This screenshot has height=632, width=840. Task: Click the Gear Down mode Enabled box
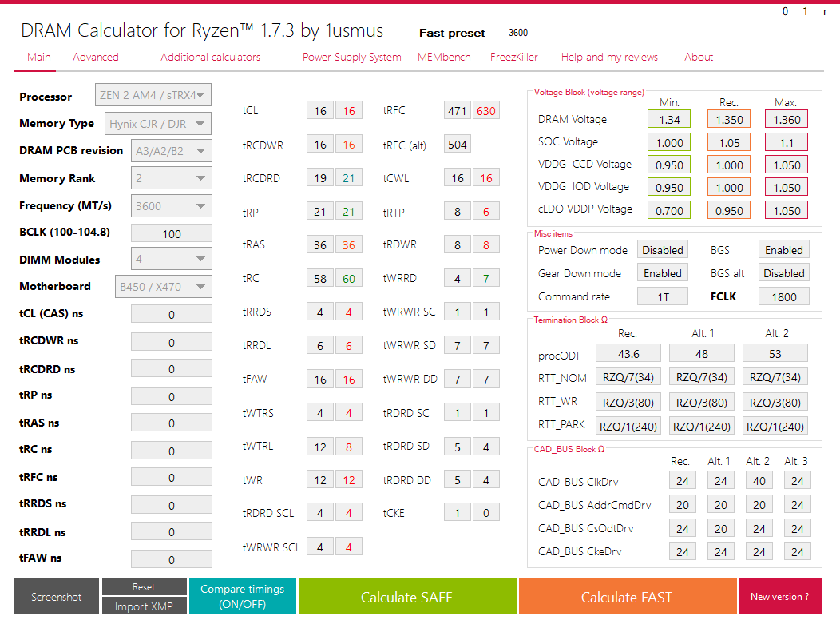(663, 272)
